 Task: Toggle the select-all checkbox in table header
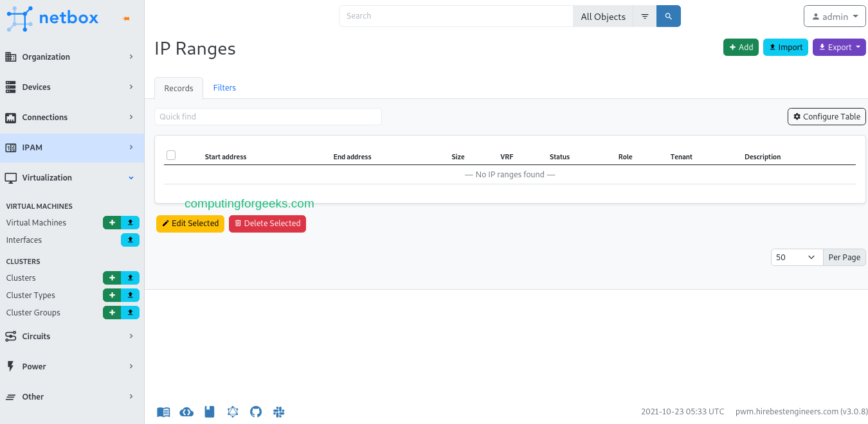tap(171, 155)
